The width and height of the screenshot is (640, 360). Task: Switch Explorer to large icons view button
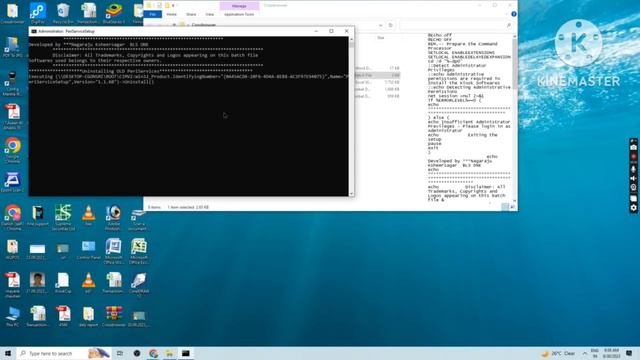pyautogui.click(x=512, y=207)
